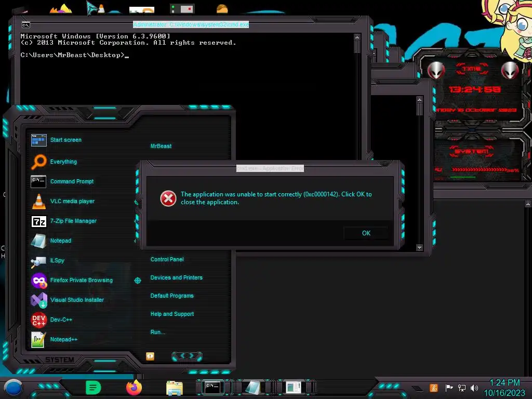Open Notepad from the start menu
Image resolution: width=532 pixels, height=399 pixels.
pyautogui.click(x=51, y=241)
